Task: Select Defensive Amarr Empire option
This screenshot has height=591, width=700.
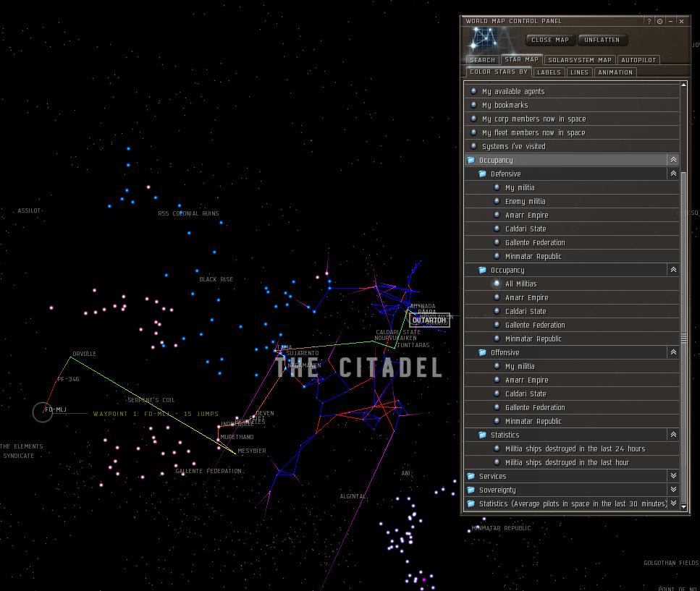Action: coord(572,215)
